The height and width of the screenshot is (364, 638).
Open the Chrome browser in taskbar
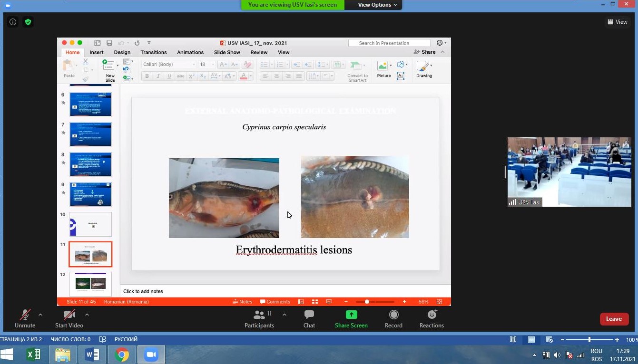(x=122, y=354)
